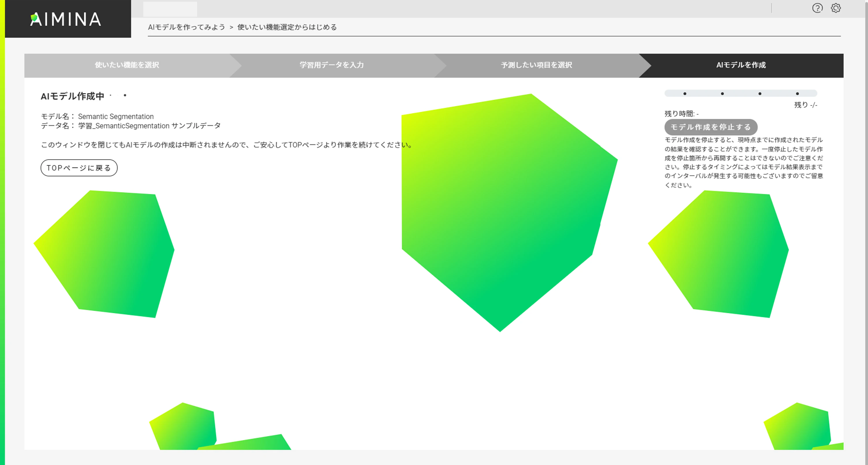Select the AIモデルを作成 step
This screenshot has width=868, height=465.
[741, 65]
